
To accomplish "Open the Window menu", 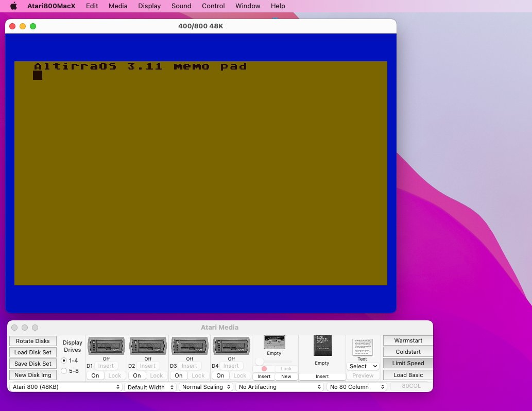I will pos(248,6).
